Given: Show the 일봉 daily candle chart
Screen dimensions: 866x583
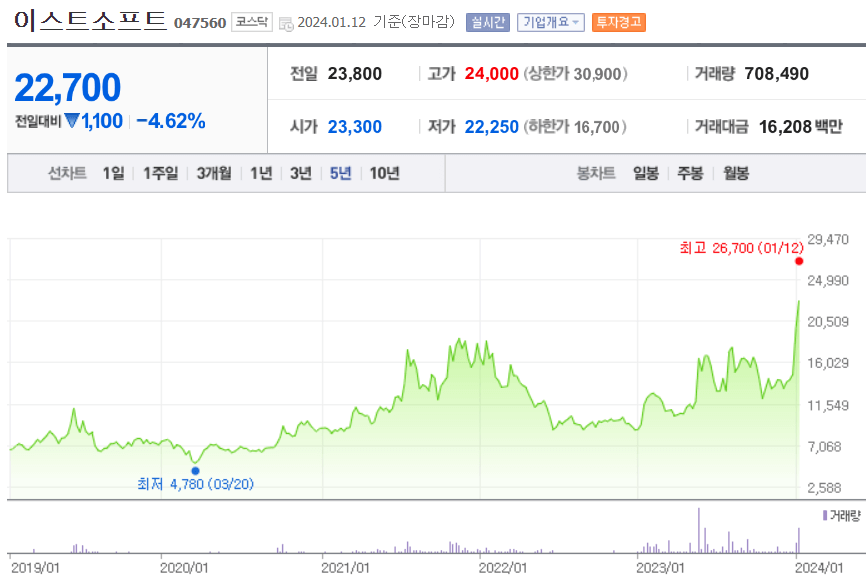Looking at the screenshot, I should coord(646,173).
